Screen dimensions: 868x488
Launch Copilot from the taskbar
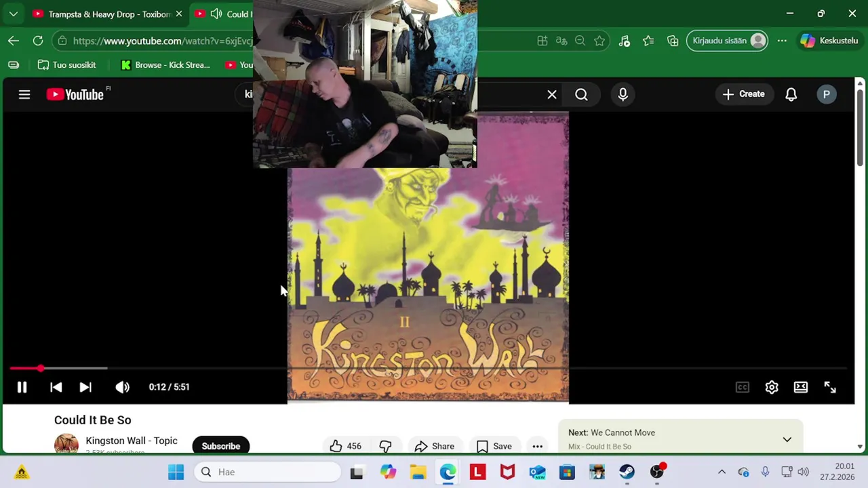tap(388, 472)
